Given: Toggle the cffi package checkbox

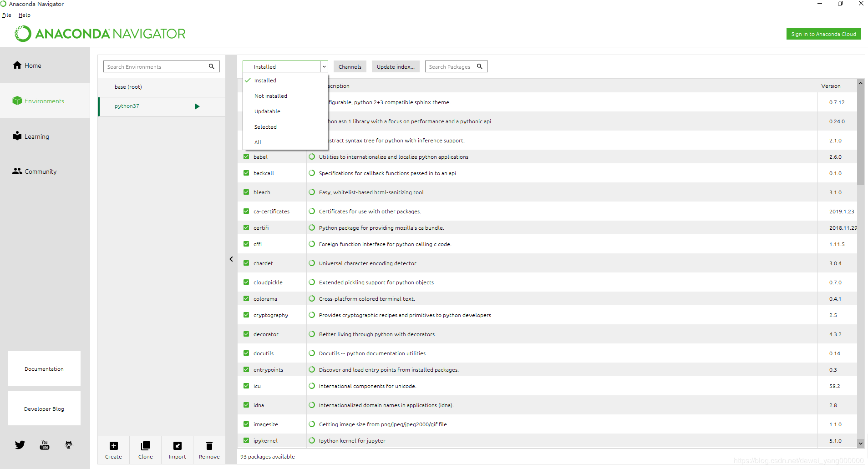Looking at the screenshot, I should (x=246, y=244).
